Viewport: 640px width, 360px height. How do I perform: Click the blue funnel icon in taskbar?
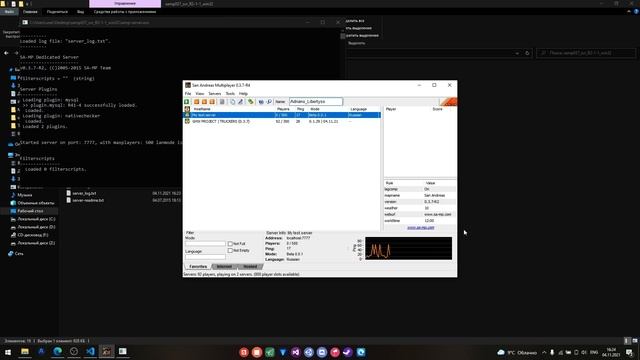click(x=282, y=352)
